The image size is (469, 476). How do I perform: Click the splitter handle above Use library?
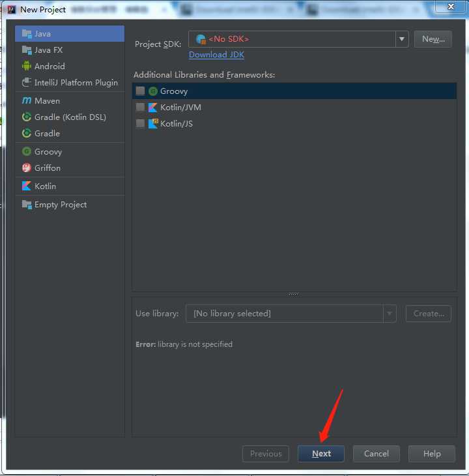293,294
